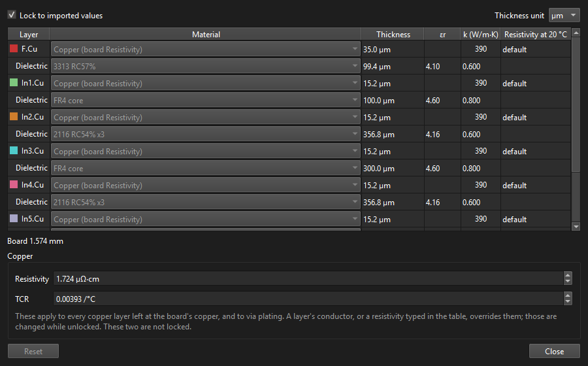Open F.Cu material dropdown
The height and width of the screenshot is (366, 588).
[206, 49]
